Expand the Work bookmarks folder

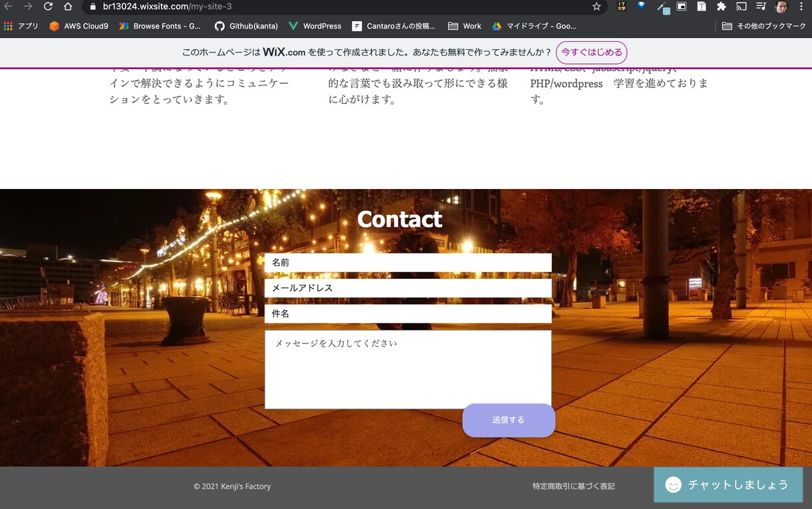465,26
